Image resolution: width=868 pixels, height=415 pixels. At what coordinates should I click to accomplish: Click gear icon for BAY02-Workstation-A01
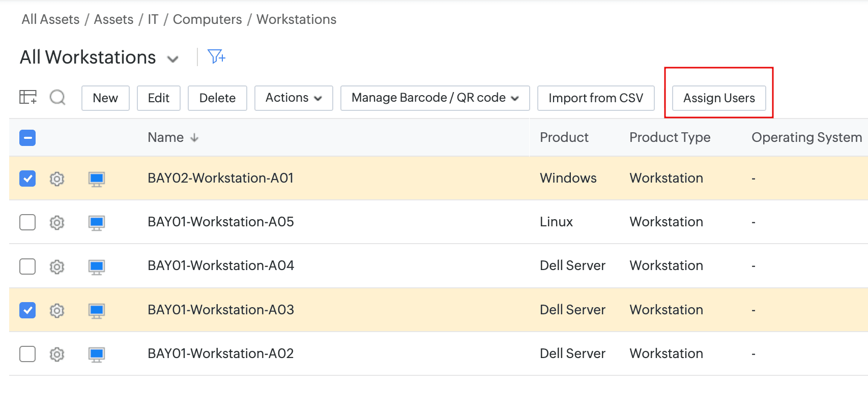(x=57, y=179)
